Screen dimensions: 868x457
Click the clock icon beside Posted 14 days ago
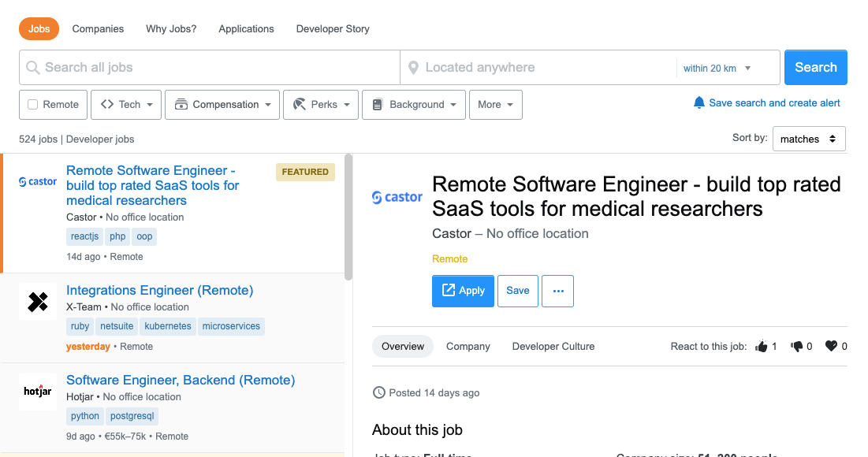378,393
